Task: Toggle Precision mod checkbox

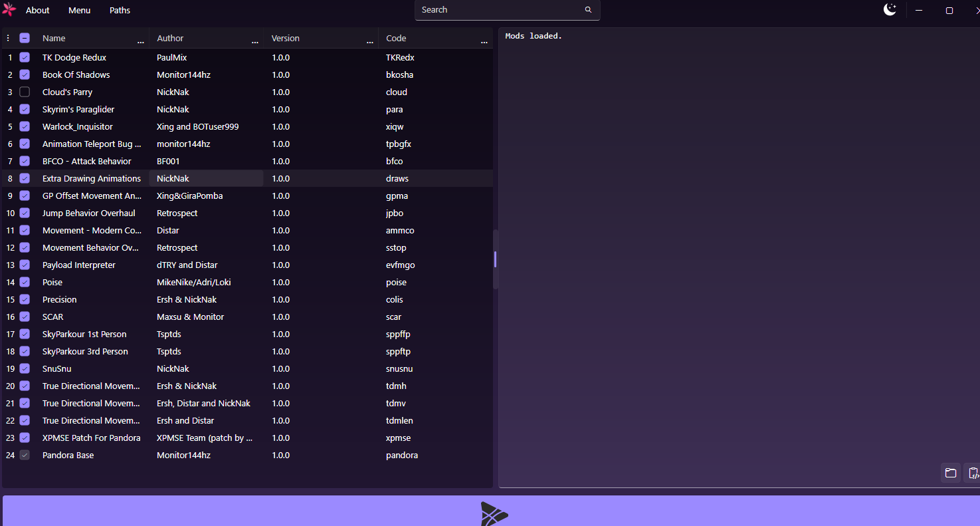Action: (25, 299)
